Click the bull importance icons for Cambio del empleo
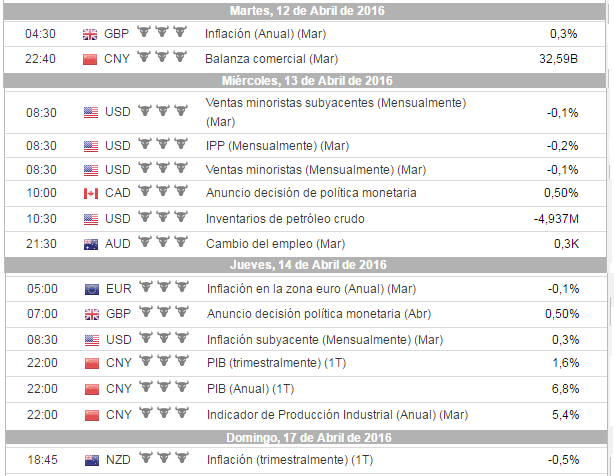Image resolution: width=614 pixels, height=476 pixels. click(x=163, y=242)
